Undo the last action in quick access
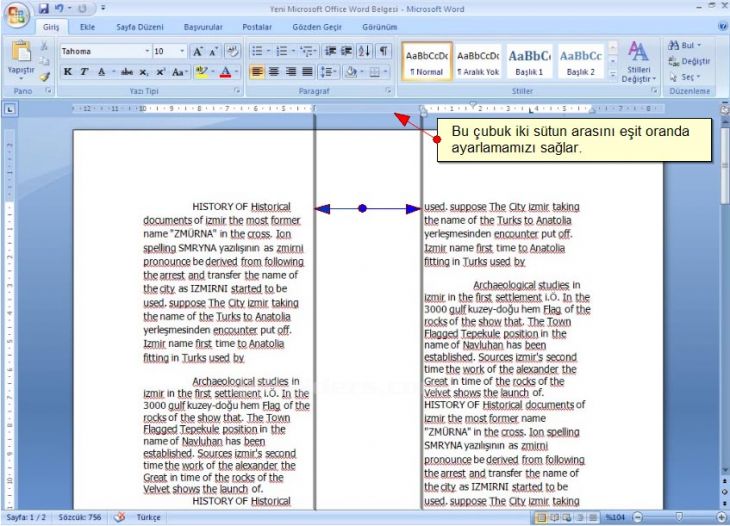The width and height of the screenshot is (730, 526). (59, 8)
